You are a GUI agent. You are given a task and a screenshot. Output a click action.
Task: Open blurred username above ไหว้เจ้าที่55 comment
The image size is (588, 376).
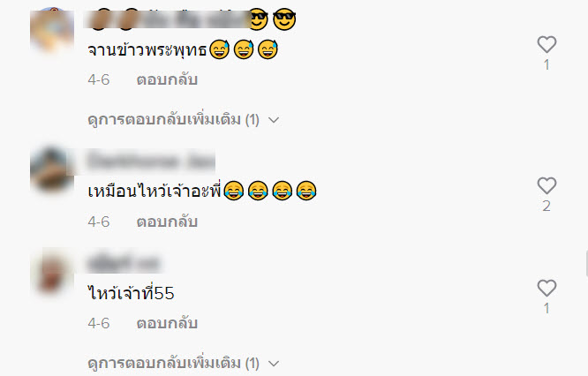124,263
